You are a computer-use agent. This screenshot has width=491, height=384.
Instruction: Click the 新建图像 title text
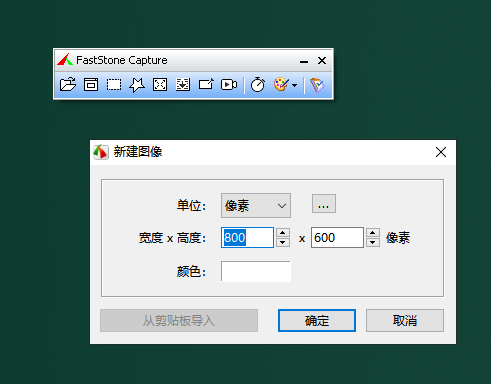[x=138, y=152]
